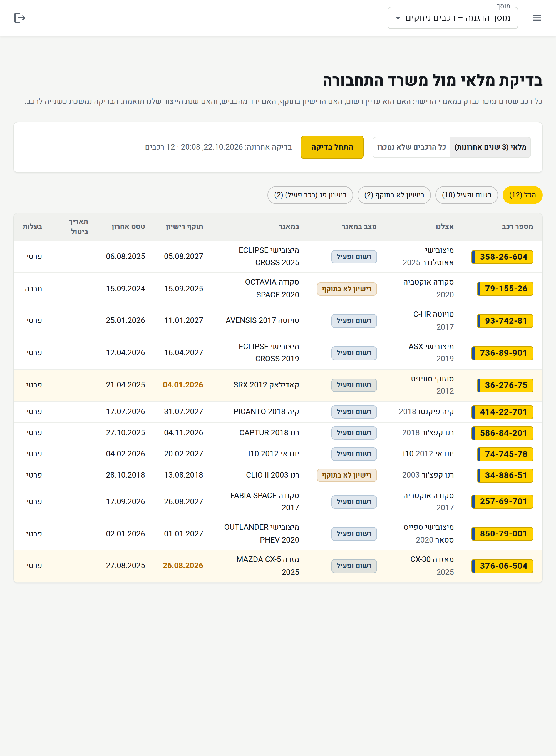Start the check with התחל בדיקה button

tap(332, 147)
